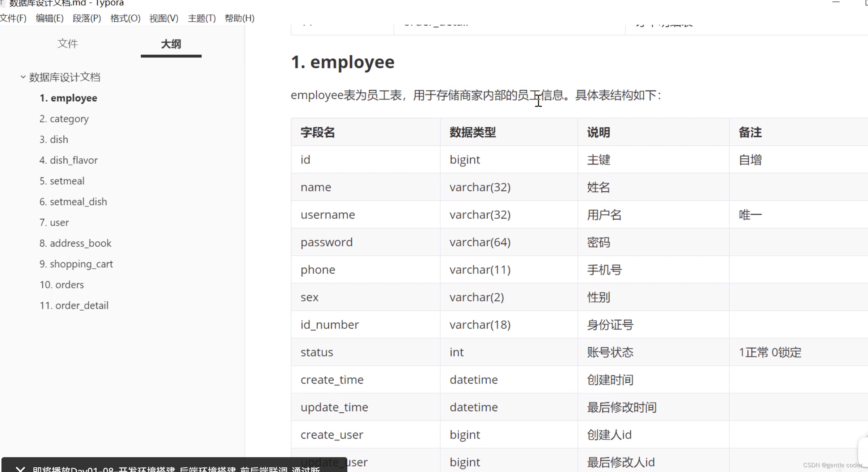Go to 4. dish_flavor outline entry

coord(68,160)
